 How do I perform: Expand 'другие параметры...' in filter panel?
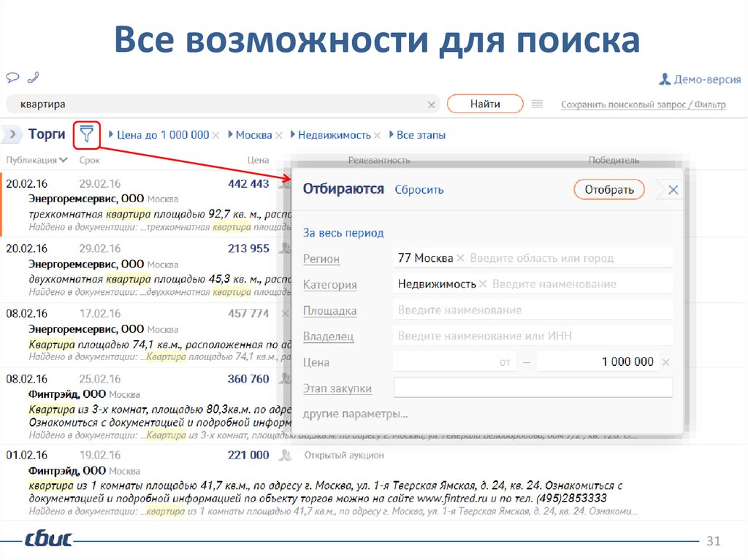pos(355,414)
